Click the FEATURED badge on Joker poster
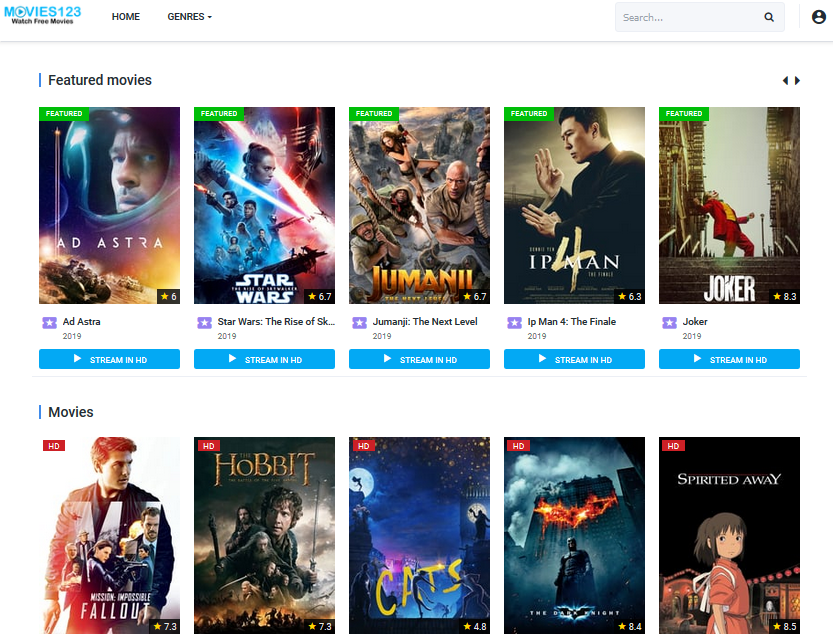 [684, 114]
